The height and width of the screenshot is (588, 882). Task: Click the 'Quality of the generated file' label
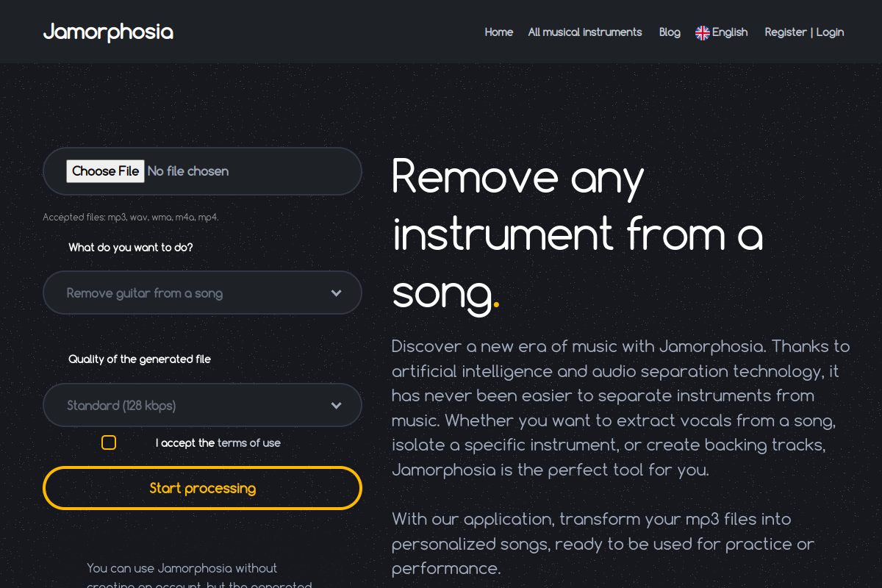(x=140, y=359)
